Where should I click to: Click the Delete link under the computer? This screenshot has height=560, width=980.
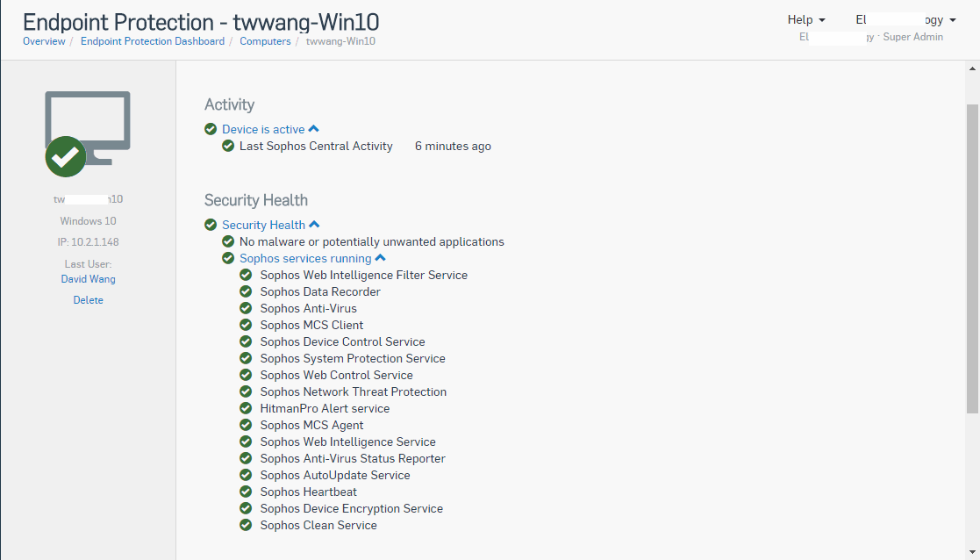tap(88, 300)
